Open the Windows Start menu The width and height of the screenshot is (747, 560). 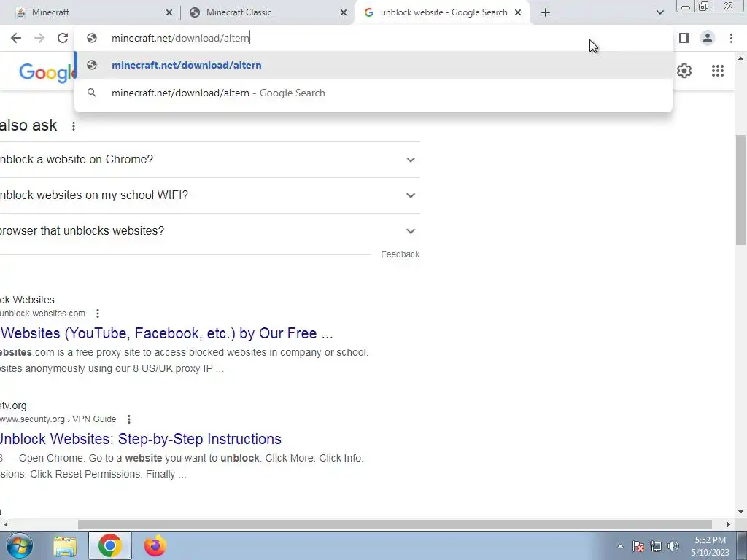[x=19, y=545]
